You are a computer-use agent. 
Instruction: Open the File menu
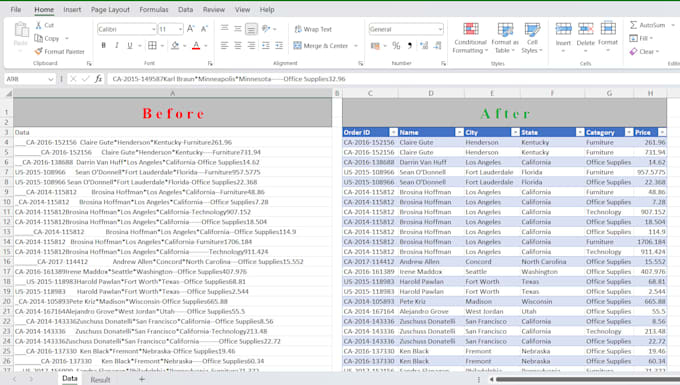[16, 9]
